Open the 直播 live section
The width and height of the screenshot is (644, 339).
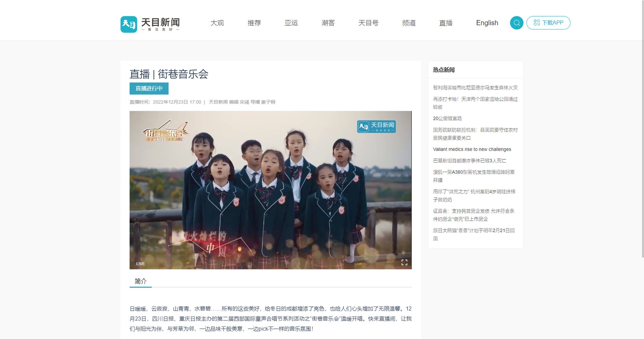[446, 23]
